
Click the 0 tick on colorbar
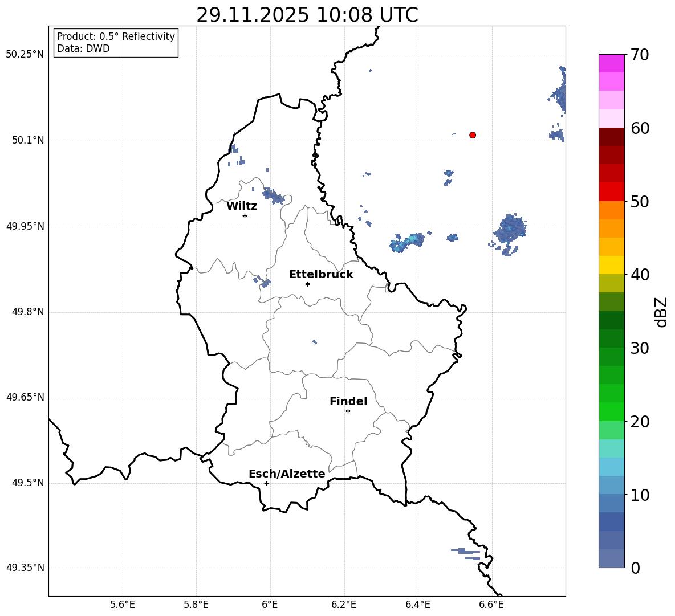coord(635,568)
